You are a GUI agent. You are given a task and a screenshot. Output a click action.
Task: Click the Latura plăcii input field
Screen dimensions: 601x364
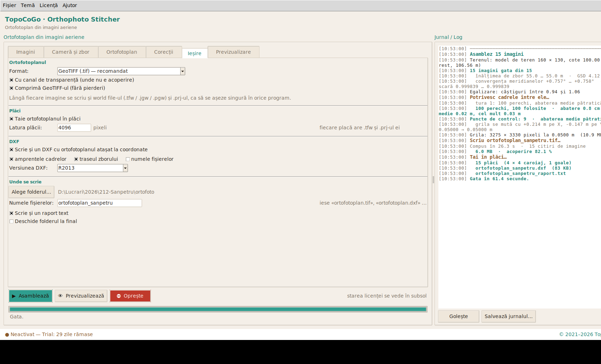(74, 128)
